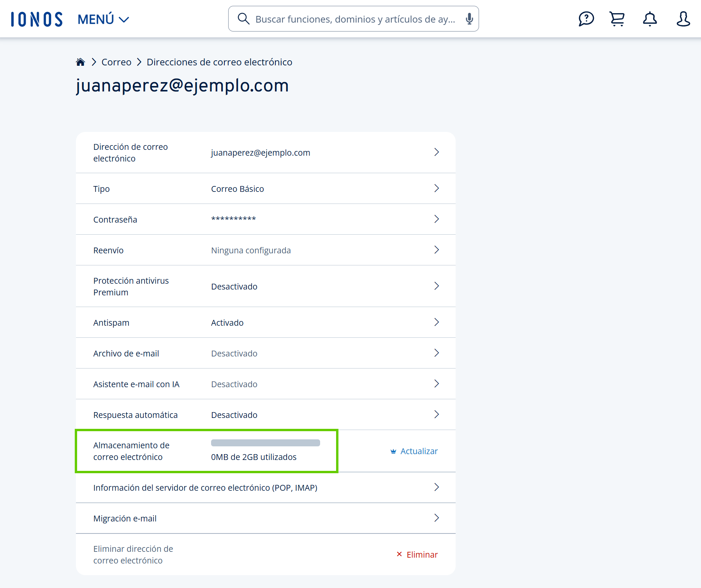Screen dimensions: 701x588
Task: Click the email storage usage bar
Action: pyautogui.click(x=265, y=443)
